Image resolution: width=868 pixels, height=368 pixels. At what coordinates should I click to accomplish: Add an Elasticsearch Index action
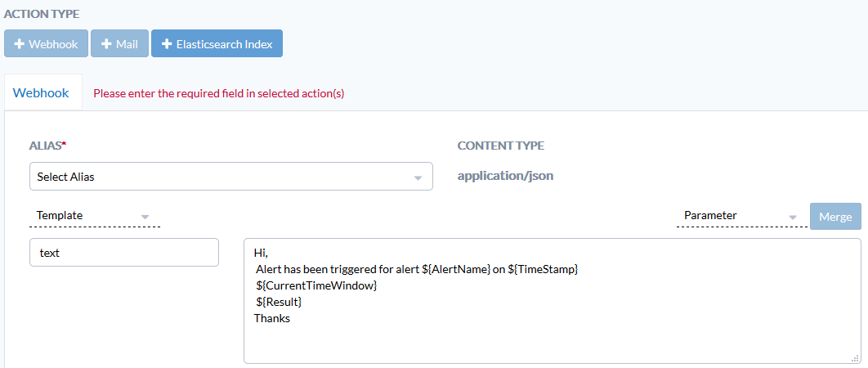click(x=217, y=44)
